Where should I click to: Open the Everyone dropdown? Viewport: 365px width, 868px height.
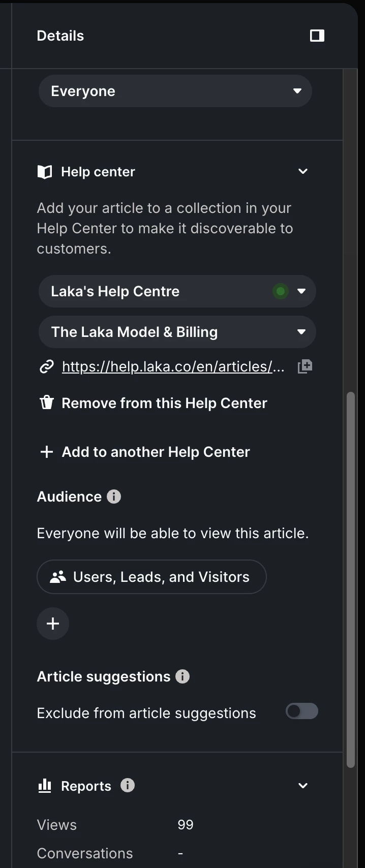(x=175, y=91)
